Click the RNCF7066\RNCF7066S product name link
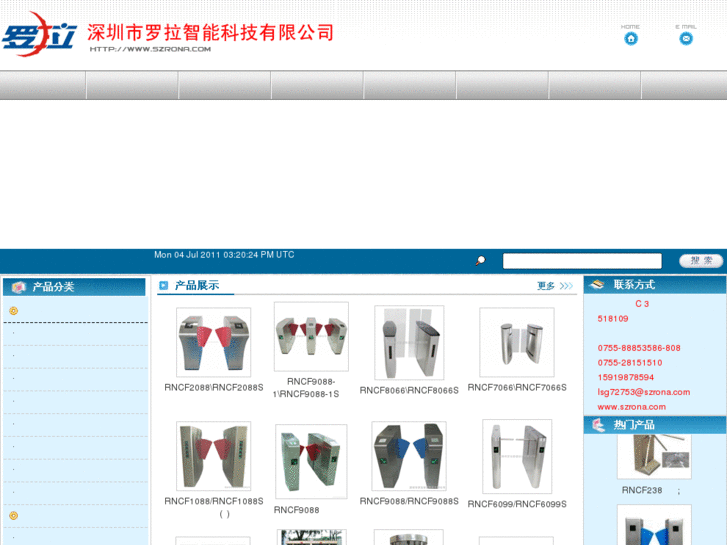 pos(517,387)
